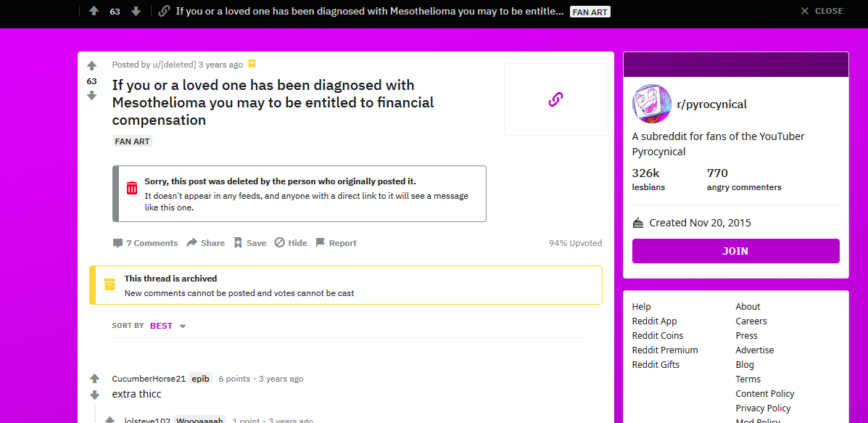Screen dimensions: 868x423
Task: Open the Content Policy footer link
Action: (x=765, y=394)
